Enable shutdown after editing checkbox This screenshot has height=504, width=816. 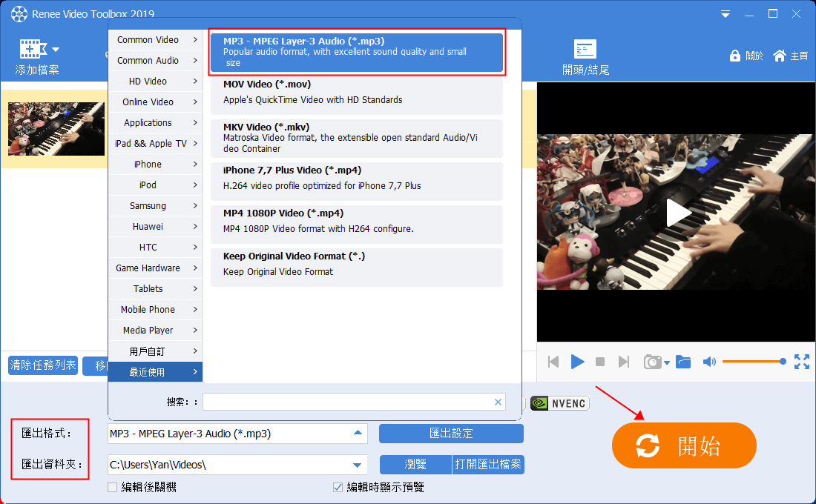(113, 488)
